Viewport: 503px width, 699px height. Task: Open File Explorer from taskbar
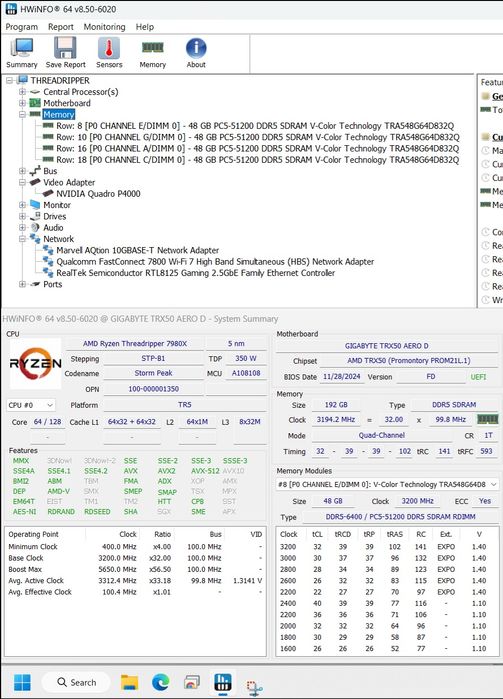tap(130, 682)
